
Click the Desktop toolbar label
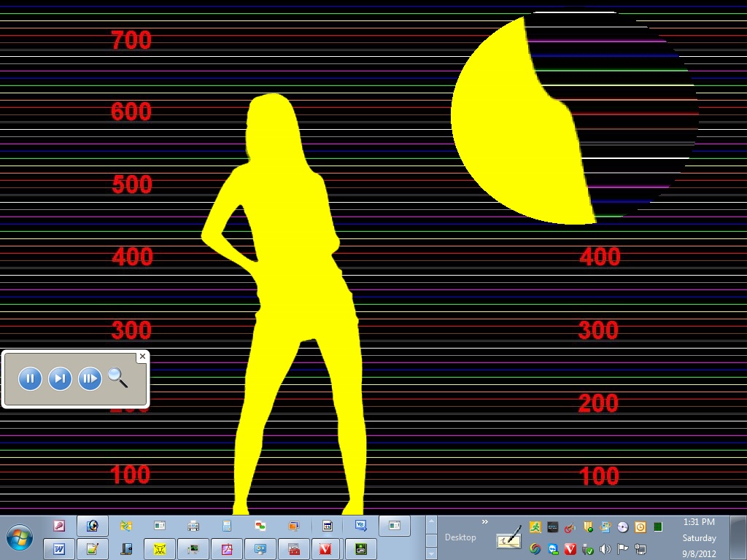pos(460,537)
